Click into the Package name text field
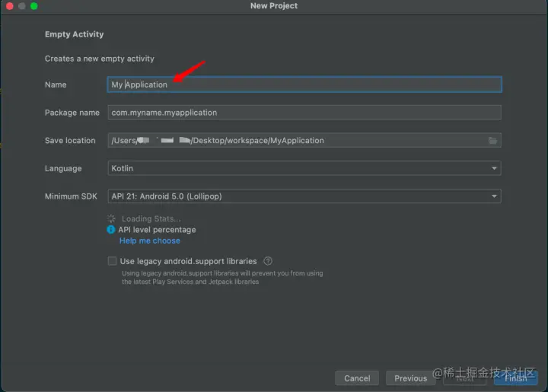 [304, 113]
